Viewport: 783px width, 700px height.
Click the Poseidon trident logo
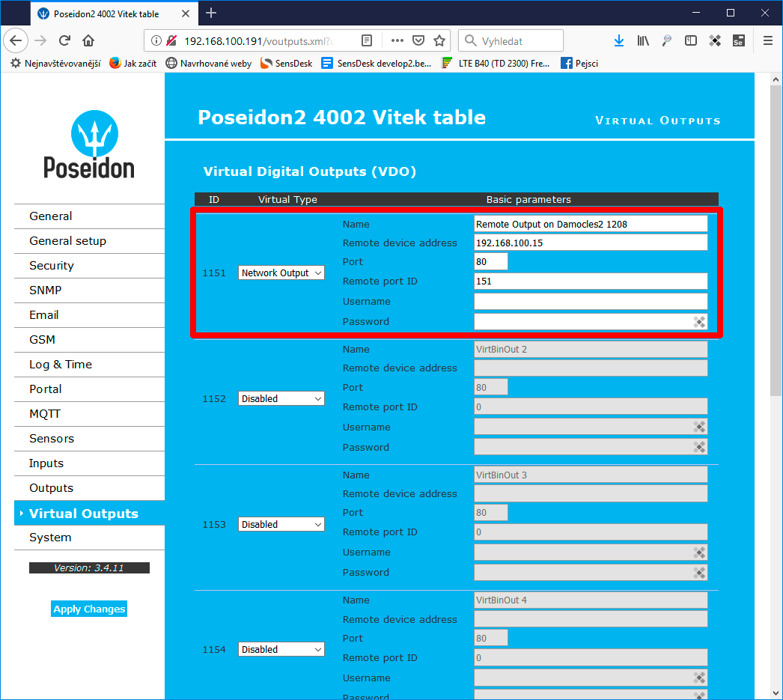(x=94, y=134)
